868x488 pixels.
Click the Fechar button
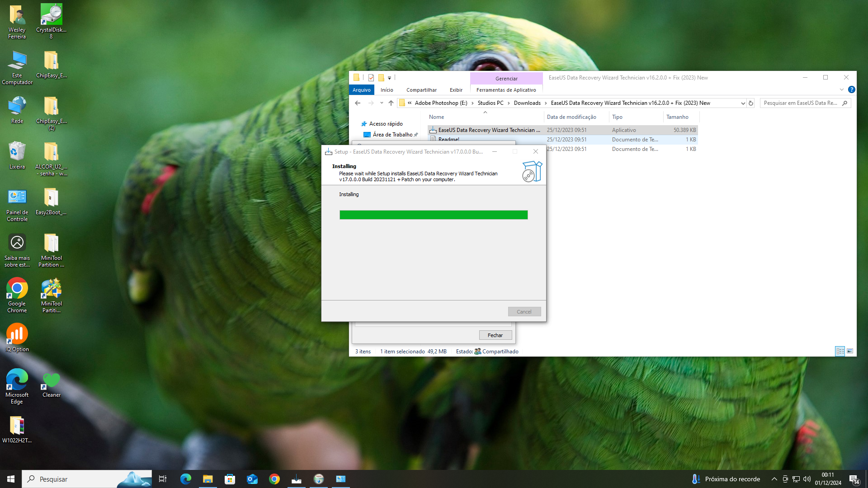click(x=495, y=335)
